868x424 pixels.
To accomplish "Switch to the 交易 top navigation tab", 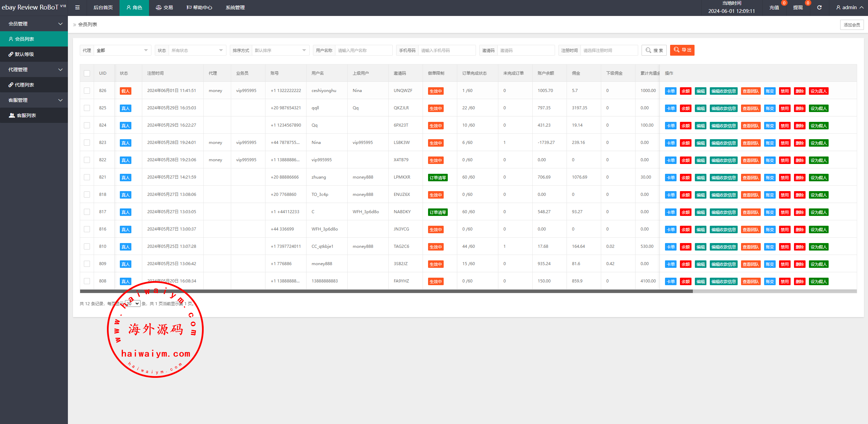I will click(164, 7).
